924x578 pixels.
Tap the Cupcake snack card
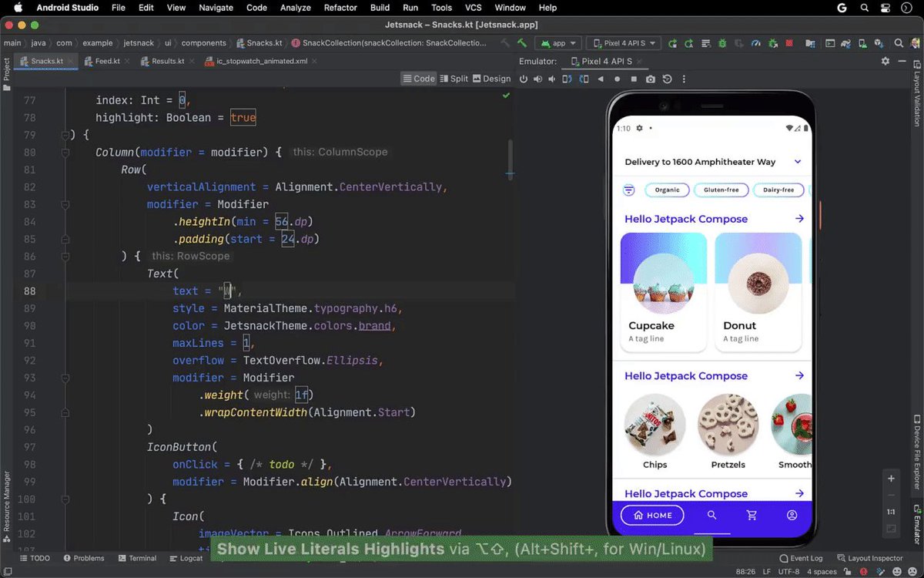663,292
